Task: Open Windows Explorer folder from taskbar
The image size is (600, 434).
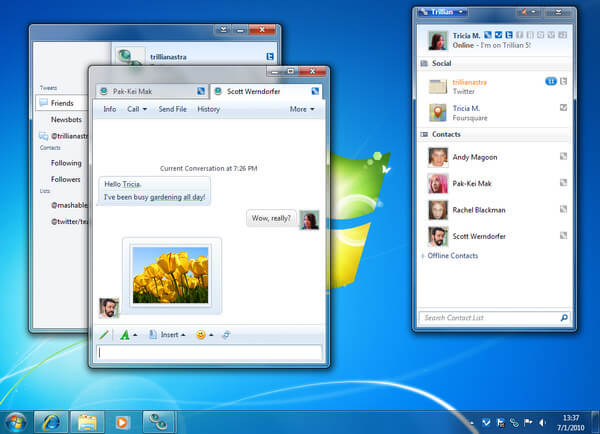Action: [87, 422]
